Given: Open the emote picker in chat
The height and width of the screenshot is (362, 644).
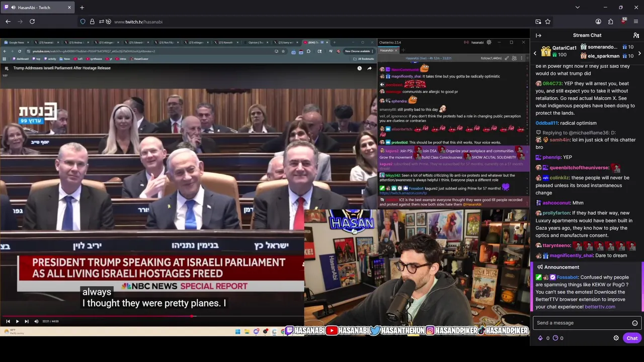Looking at the screenshot, I should click(x=635, y=323).
